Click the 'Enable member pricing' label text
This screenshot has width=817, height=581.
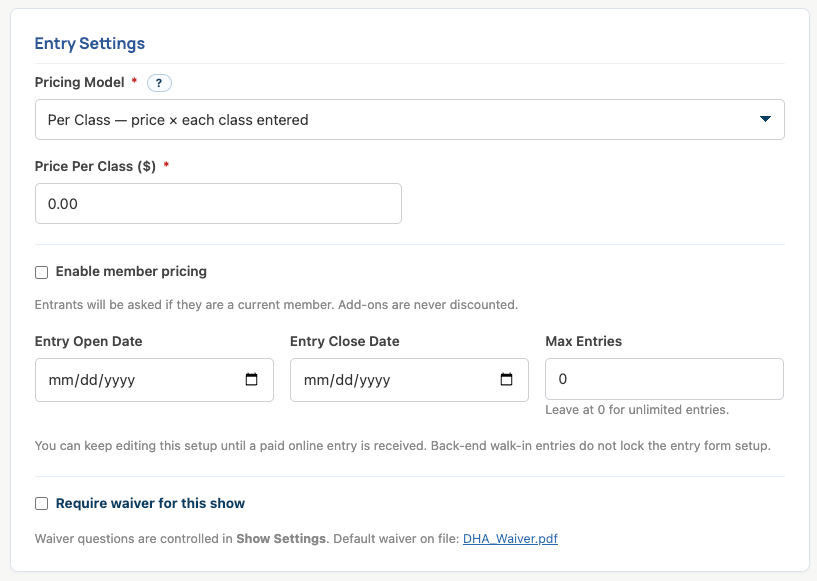[x=131, y=271]
